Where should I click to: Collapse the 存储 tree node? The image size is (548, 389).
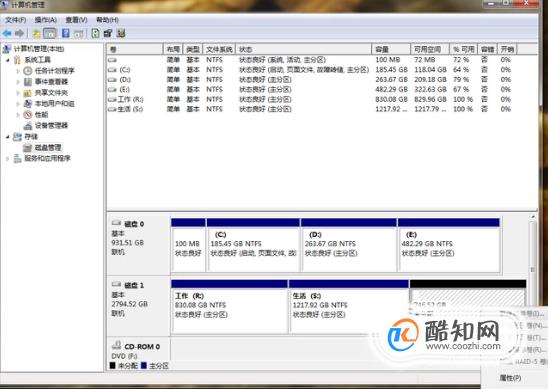click(8, 137)
